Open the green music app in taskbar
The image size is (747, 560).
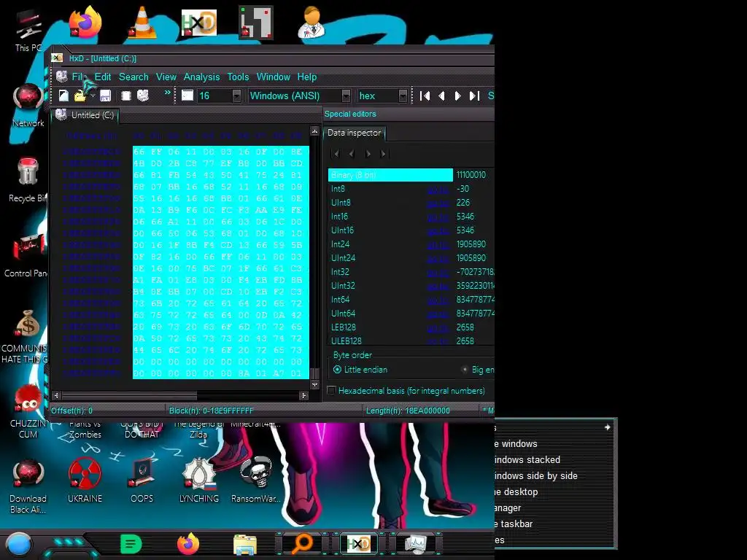[x=131, y=544]
